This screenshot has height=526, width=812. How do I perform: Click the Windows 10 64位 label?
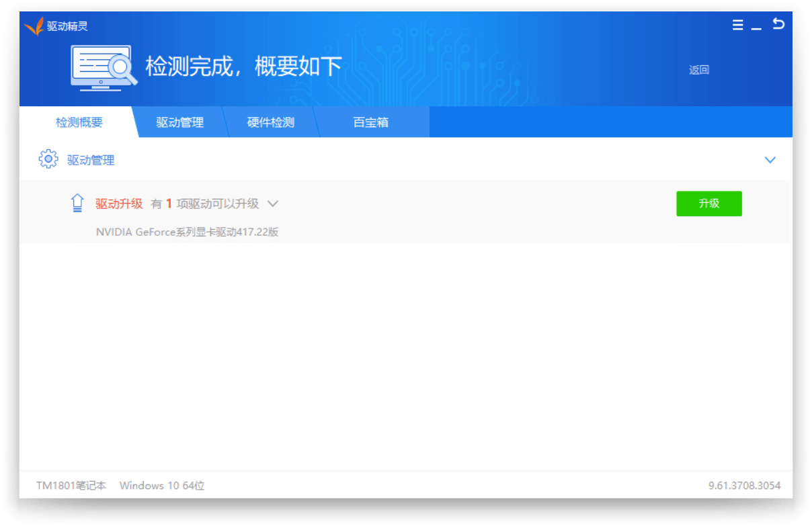161,486
